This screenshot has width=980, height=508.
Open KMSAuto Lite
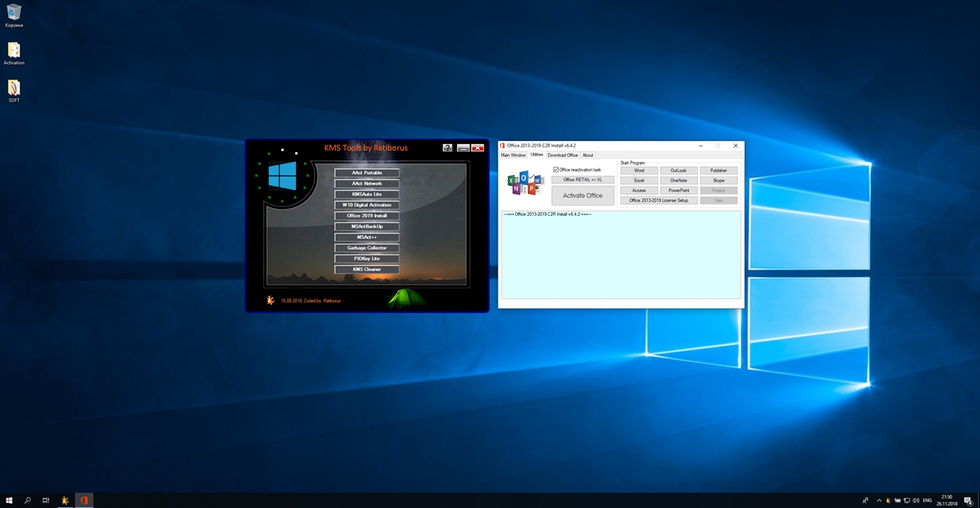(x=367, y=194)
